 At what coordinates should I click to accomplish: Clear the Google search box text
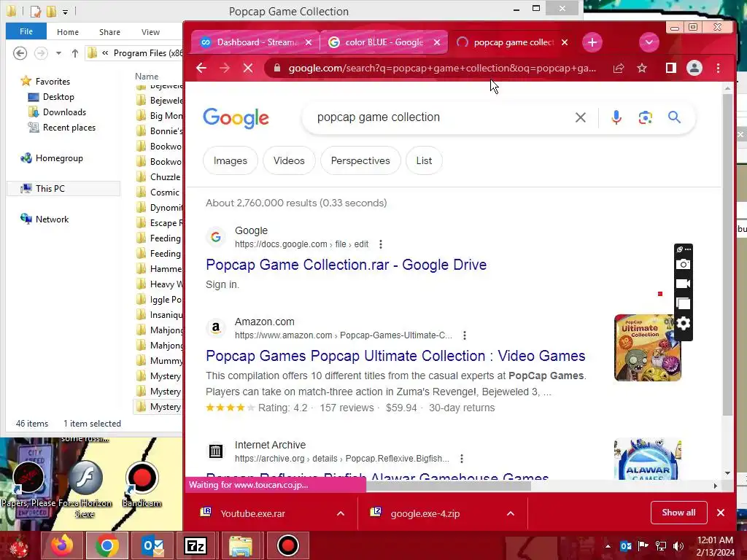click(580, 117)
